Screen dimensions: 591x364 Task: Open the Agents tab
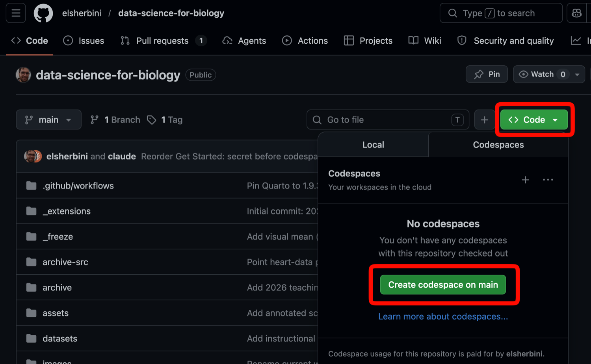pyautogui.click(x=244, y=41)
